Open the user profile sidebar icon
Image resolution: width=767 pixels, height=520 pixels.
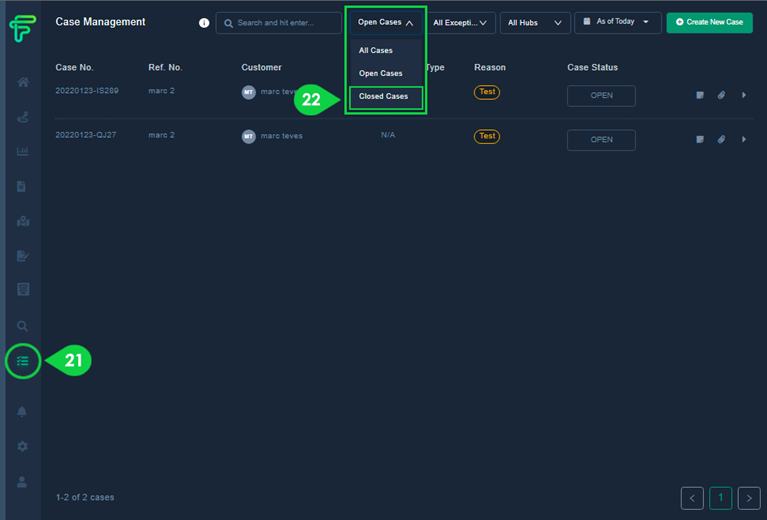(x=22, y=481)
